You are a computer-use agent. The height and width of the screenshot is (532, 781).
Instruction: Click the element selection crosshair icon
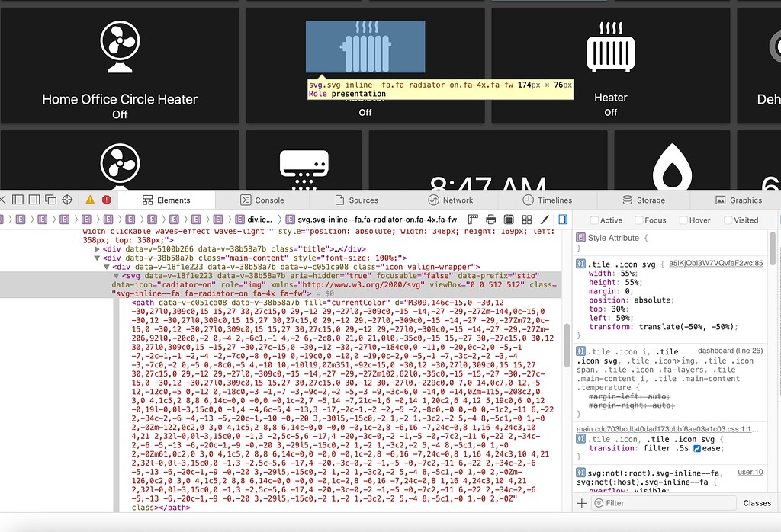(x=66, y=200)
